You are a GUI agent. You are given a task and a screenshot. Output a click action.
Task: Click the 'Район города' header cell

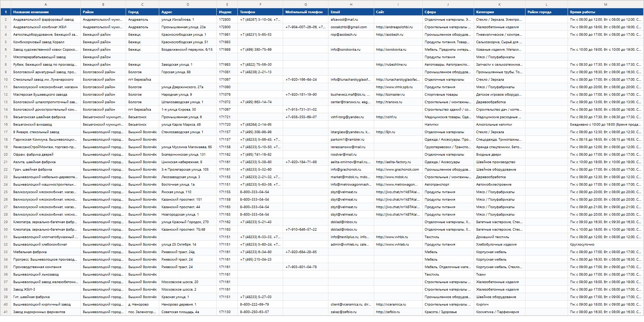(547, 12)
